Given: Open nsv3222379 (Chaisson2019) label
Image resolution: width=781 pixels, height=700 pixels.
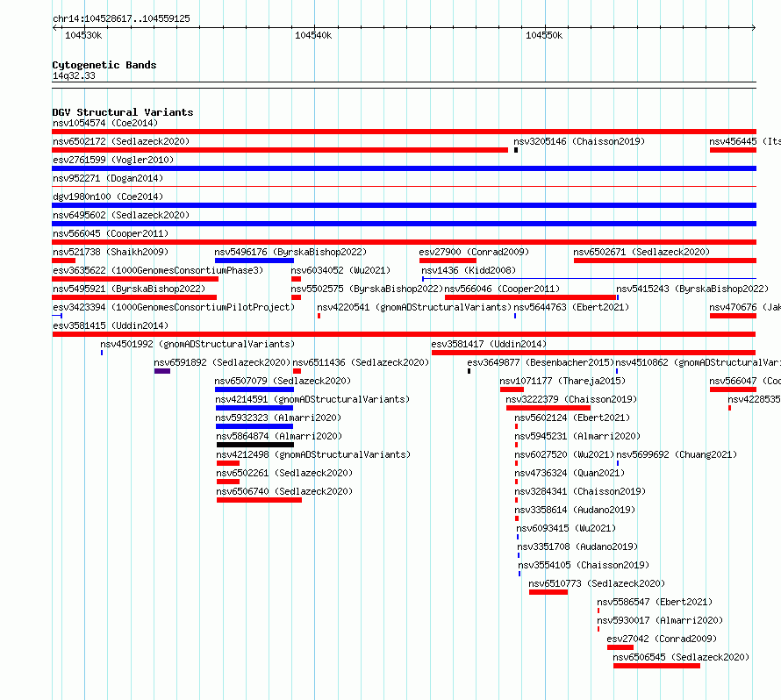Looking at the screenshot, I should point(571,399).
